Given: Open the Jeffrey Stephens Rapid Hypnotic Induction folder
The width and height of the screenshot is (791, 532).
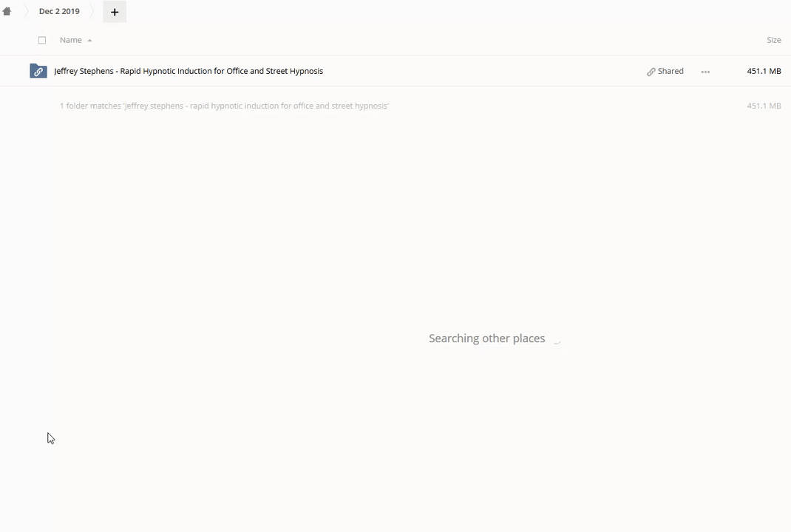Looking at the screenshot, I should tap(189, 71).
